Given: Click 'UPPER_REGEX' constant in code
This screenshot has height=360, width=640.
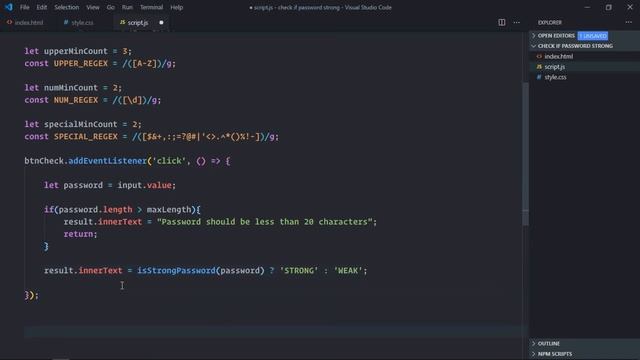Looking at the screenshot, I should (81, 64).
